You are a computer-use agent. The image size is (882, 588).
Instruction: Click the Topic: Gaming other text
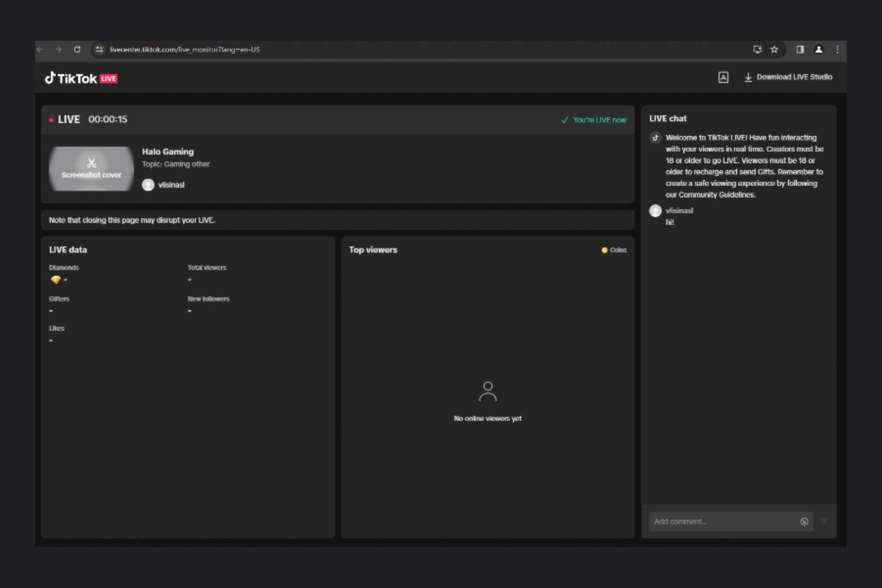click(175, 164)
